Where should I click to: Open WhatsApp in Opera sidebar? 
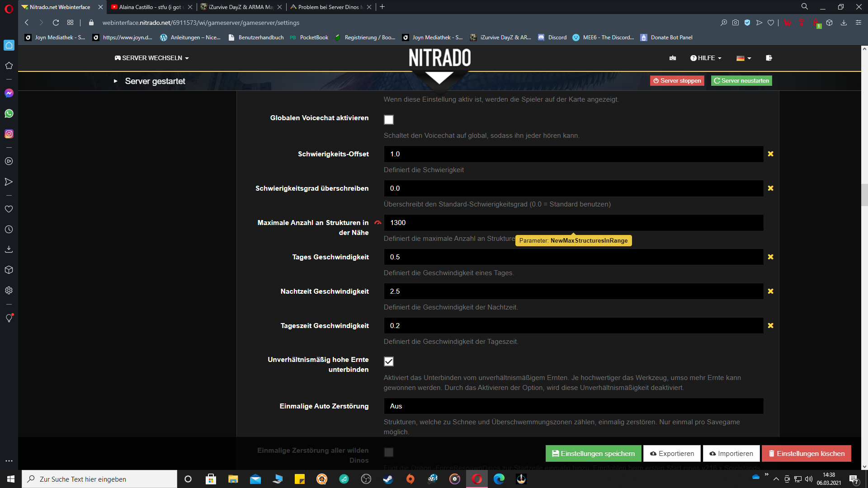[9, 113]
